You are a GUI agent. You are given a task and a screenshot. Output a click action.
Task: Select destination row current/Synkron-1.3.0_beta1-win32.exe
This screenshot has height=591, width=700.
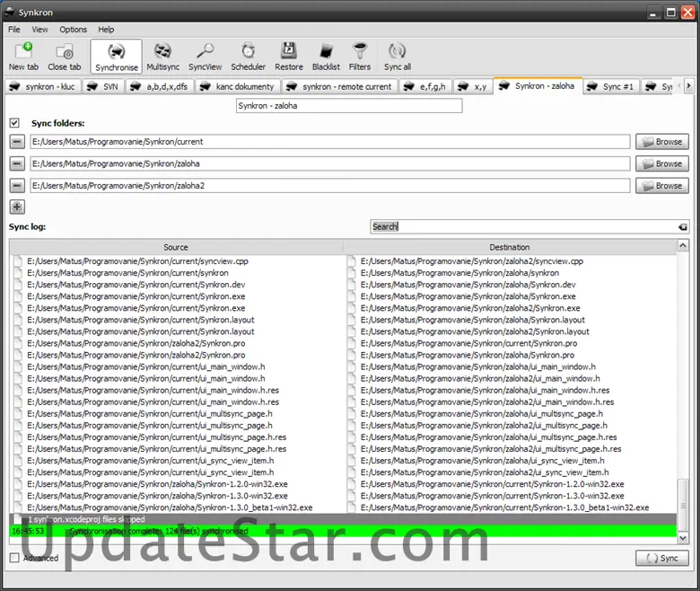click(x=505, y=507)
